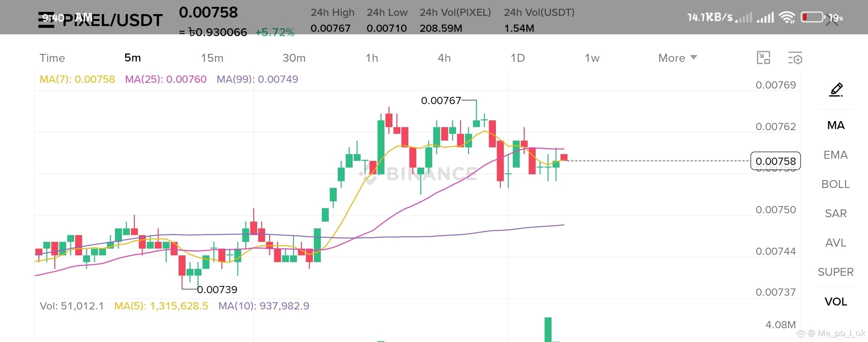Toggle the SAR indicator
The width and height of the screenshot is (868, 342).
[836, 213]
